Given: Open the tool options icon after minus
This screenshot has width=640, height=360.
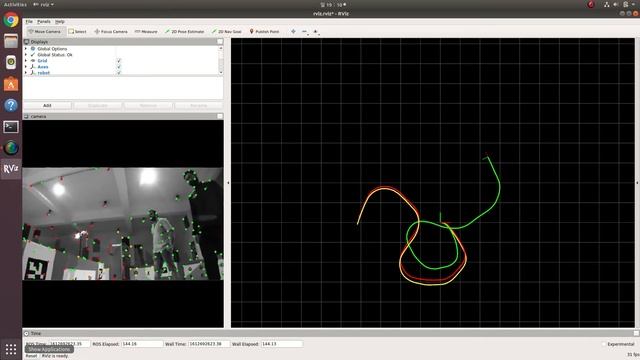Looking at the screenshot, I should pos(316,31).
